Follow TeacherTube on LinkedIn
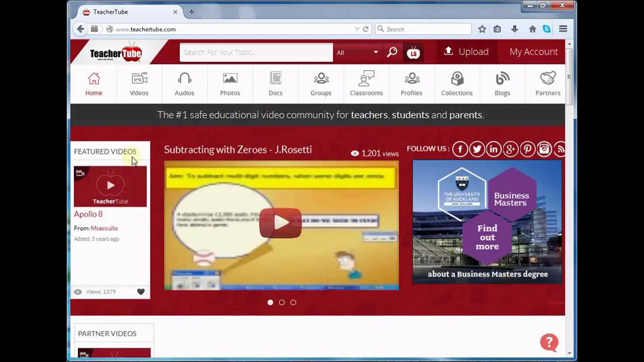The image size is (644, 362). (x=494, y=149)
